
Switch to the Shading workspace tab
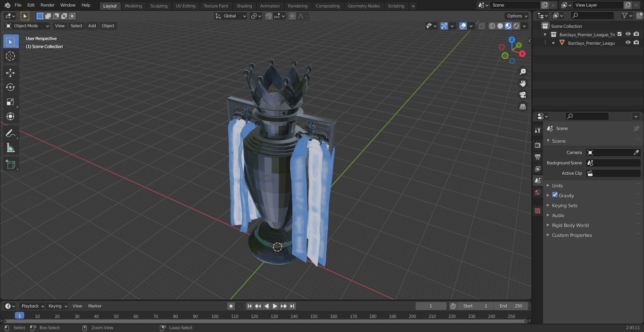coord(244,6)
